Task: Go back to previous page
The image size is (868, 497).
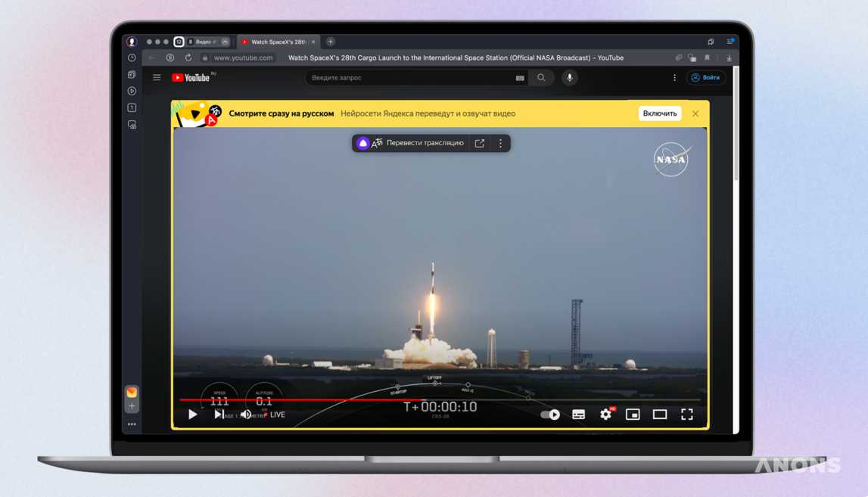Action: [152, 57]
